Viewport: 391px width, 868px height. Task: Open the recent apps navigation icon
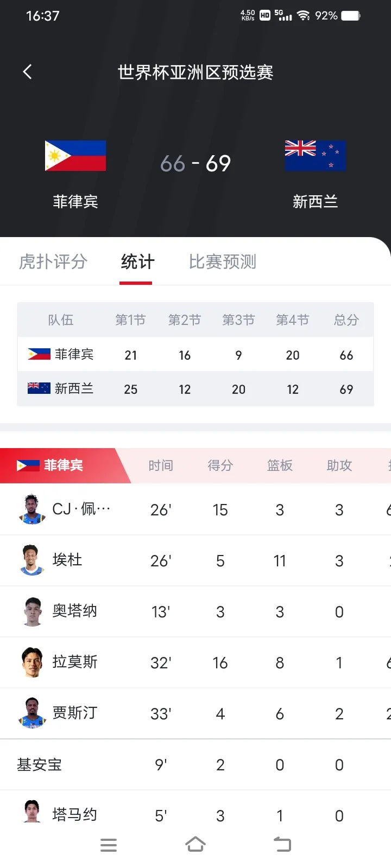pos(109,845)
